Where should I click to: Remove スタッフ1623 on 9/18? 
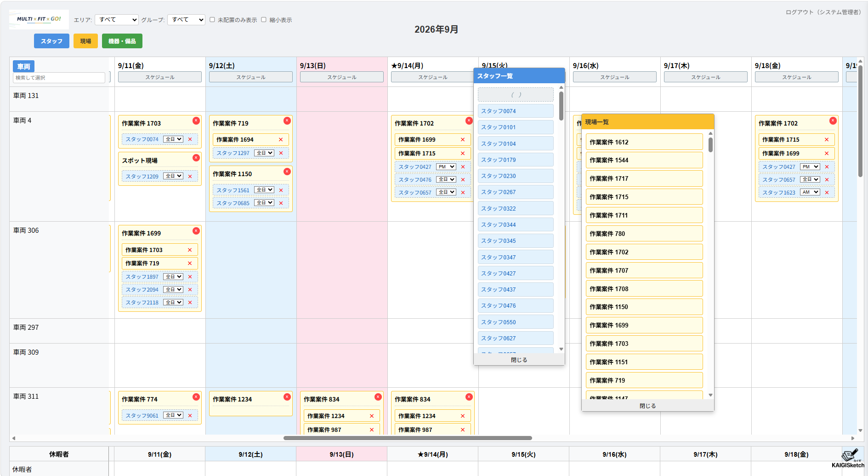[x=827, y=193]
